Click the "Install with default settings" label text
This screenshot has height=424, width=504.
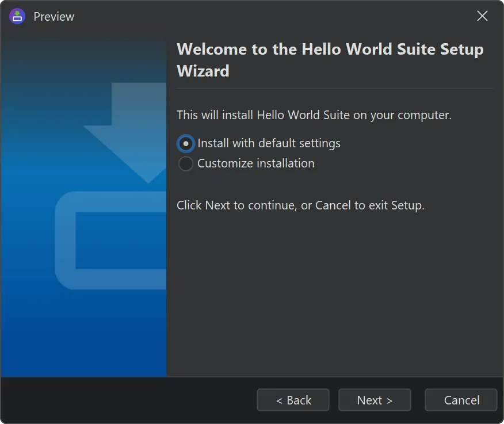(269, 143)
